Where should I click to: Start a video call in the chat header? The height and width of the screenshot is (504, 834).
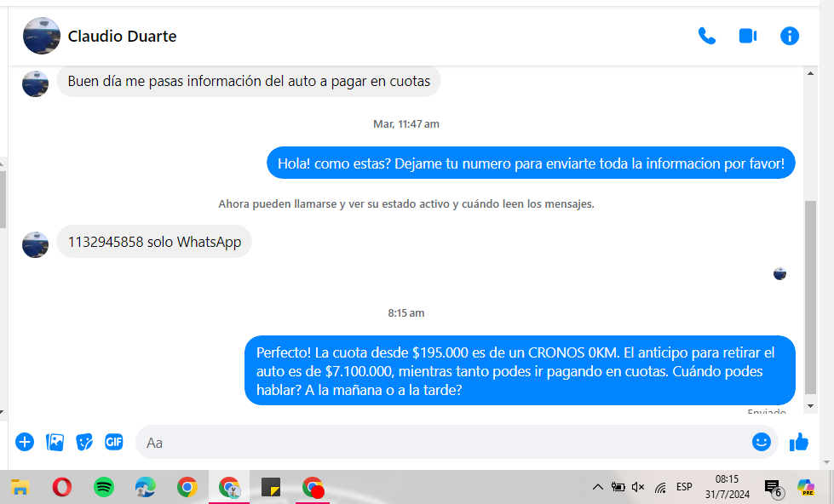748,36
